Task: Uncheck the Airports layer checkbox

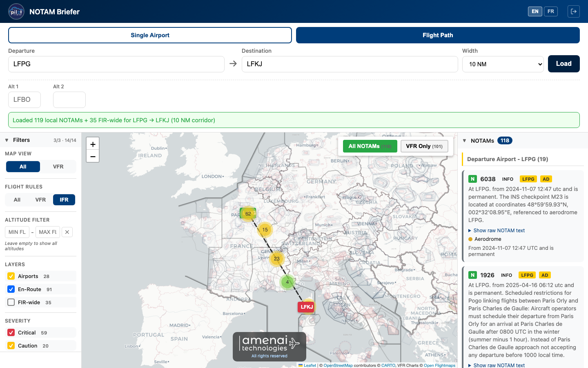Action: [11, 276]
